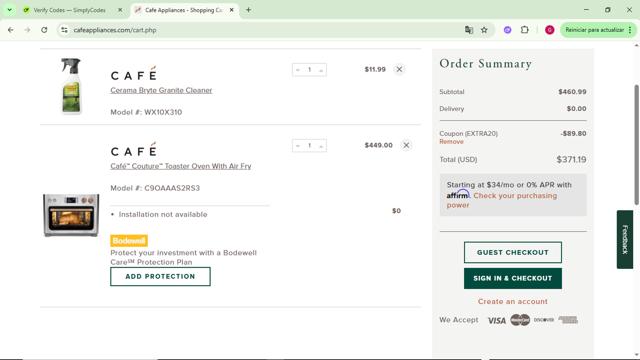640x360 pixels.
Task: Click the Affirm logo
Action: (x=458, y=195)
